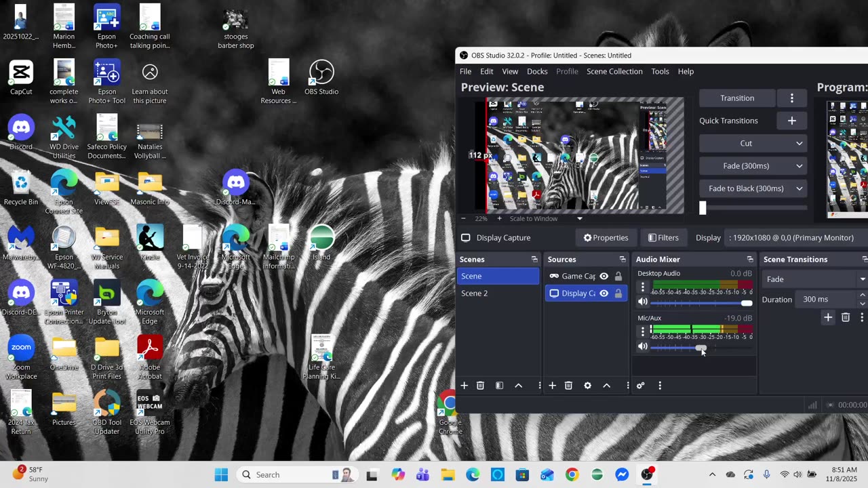The height and width of the screenshot is (488, 868).
Task: Zoom in the preview with plus button
Action: point(500,218)
